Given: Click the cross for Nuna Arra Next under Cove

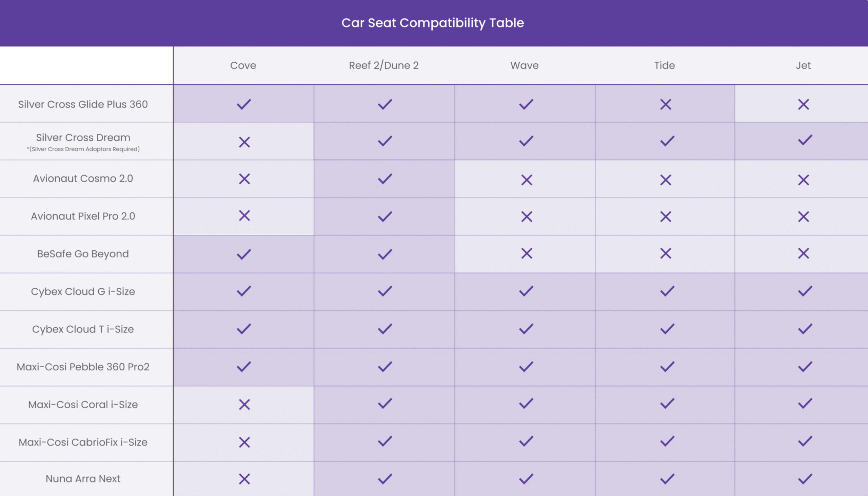Looking at the screenshot, I should (x=244, y=479).
